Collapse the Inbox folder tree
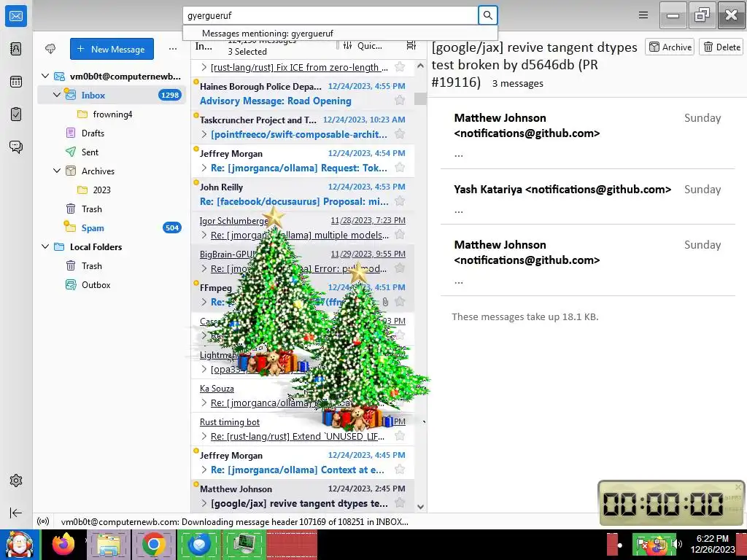 pyautogui.click(x=57, y=95)
